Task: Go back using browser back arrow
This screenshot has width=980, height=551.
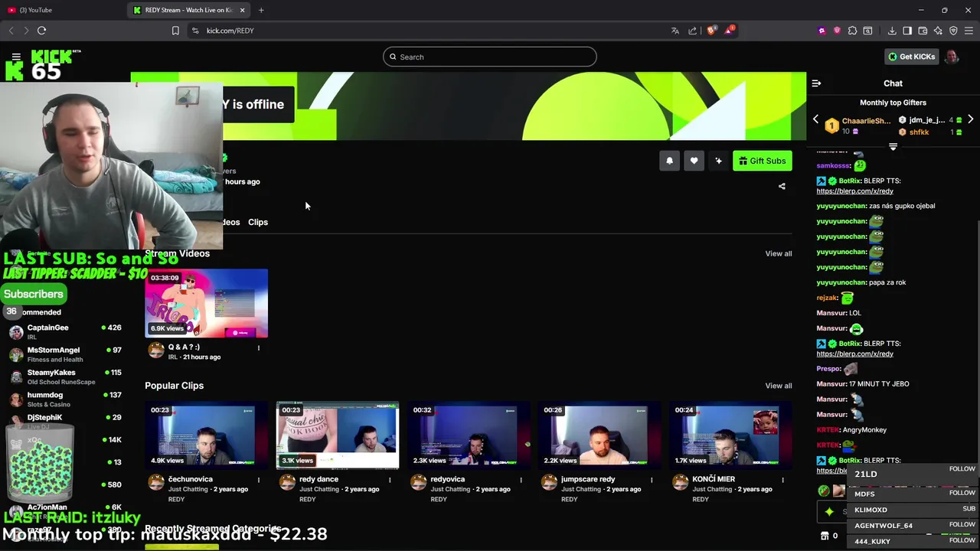Action: pos(11,31)
